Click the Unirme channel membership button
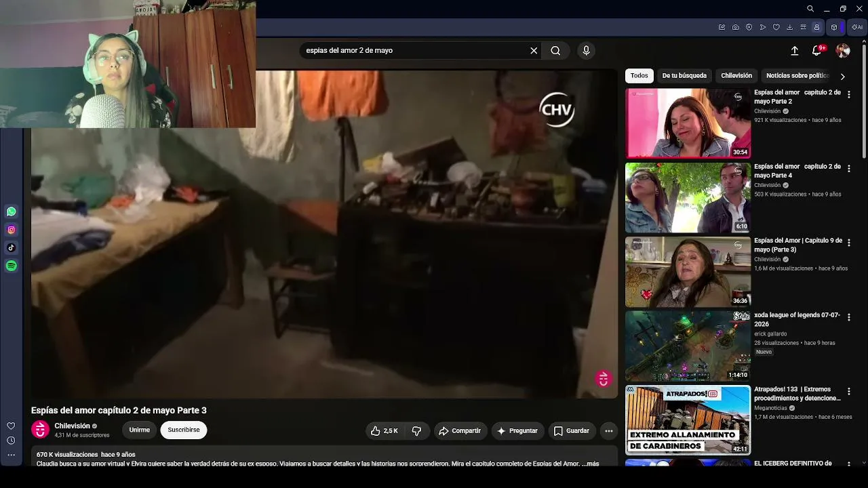The image size is (868, 488). point(140,430)
